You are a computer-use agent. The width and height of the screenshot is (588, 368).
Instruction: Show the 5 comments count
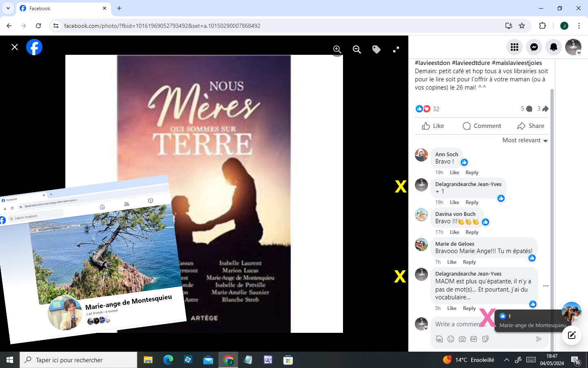click(x=526, y=109)
